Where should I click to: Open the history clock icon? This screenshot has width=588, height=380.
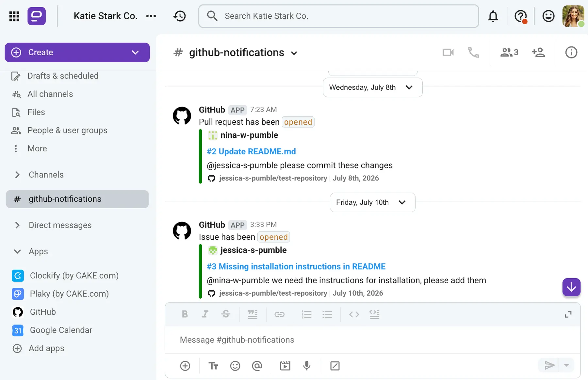[180, 16]
